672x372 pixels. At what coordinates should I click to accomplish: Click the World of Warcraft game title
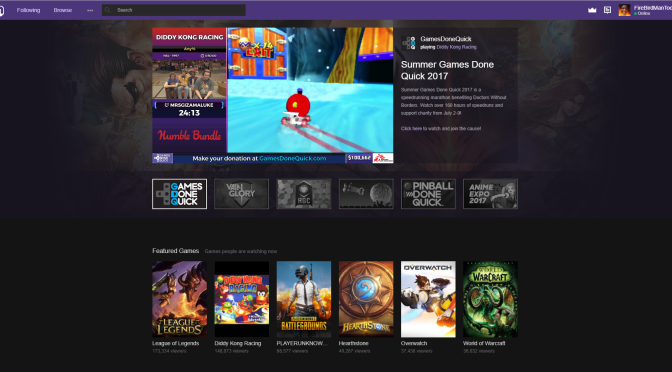[484, 343]
